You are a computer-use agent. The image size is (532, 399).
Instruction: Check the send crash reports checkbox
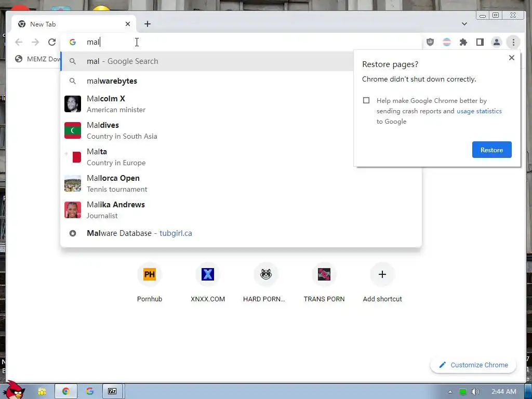pyautogui.click(x=366, y=100)
